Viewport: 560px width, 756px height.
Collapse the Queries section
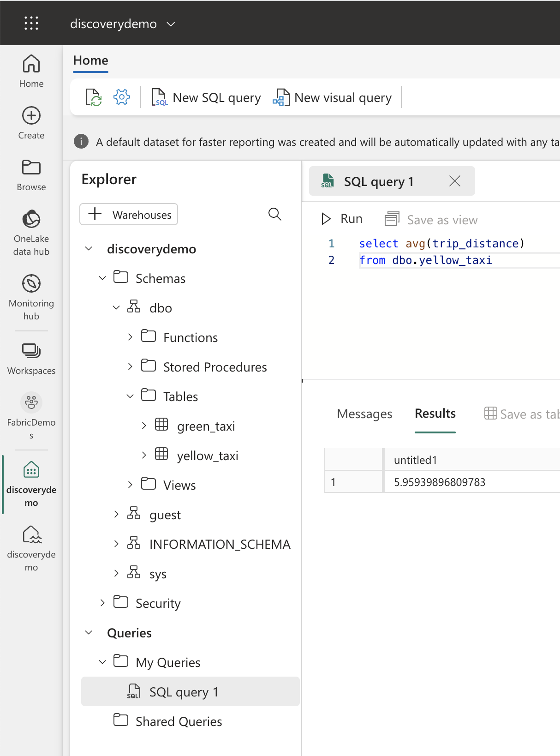click(89, 633)
